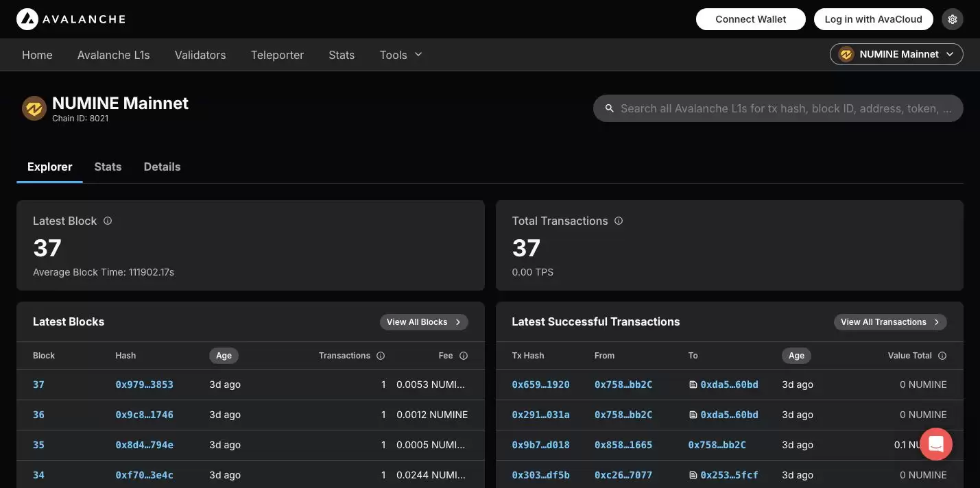The image size is (980, 488).
Task: Click info icon next to Fee column
Action: click(464, 356)
